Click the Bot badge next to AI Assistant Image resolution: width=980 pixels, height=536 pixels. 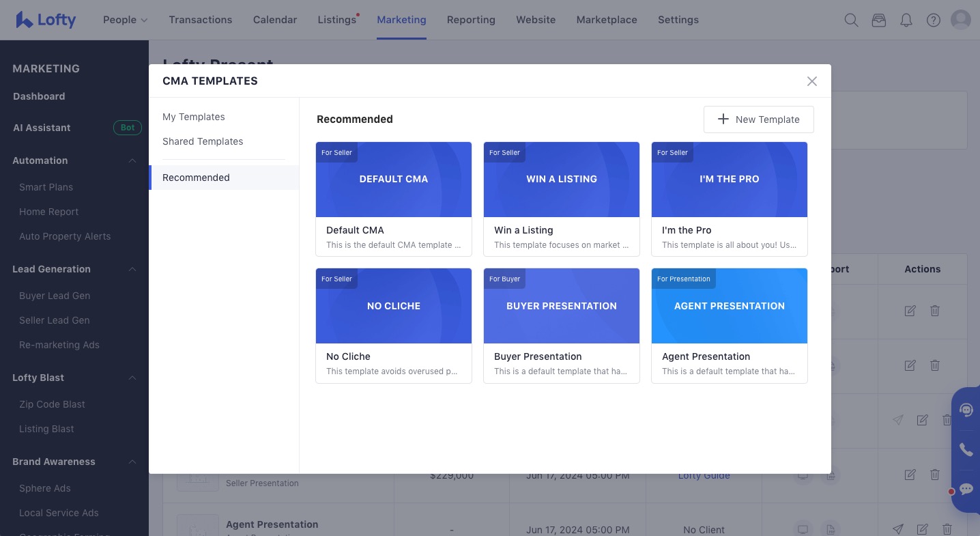(x=128, y=128)
